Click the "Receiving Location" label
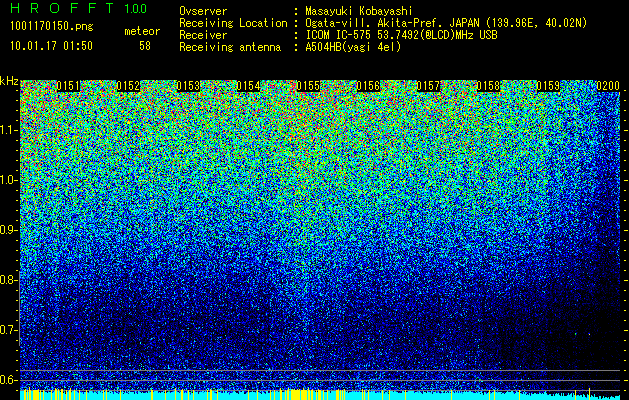 click(233, 23)
